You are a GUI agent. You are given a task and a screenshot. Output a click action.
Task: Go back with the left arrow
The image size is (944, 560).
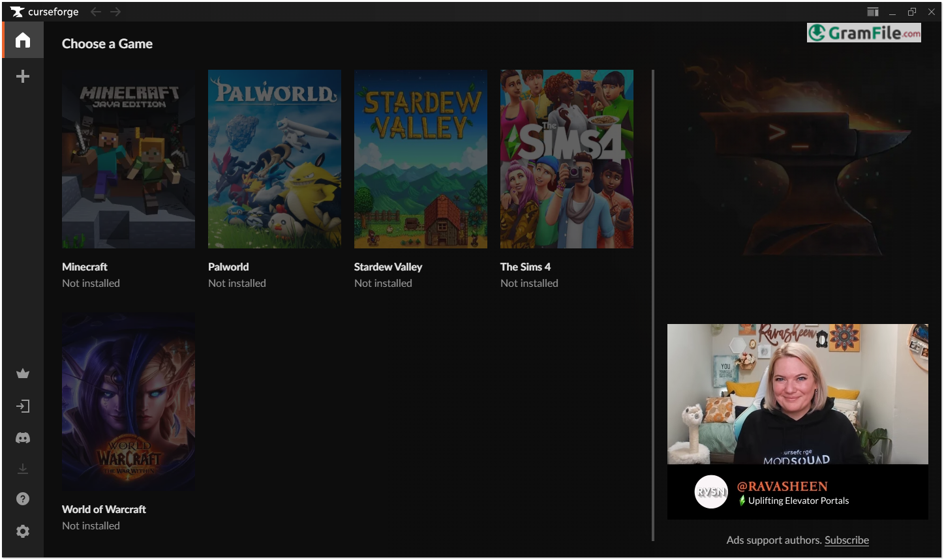tap(95, 12)
